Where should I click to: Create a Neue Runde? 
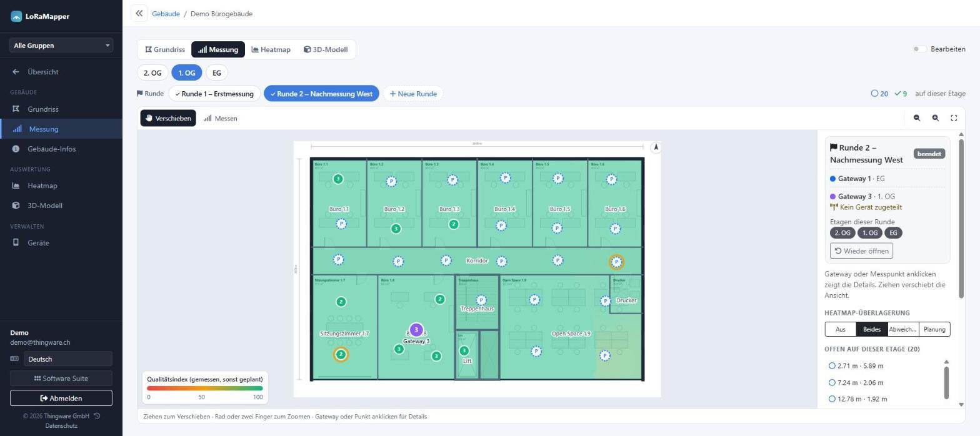click(x=413, y=94)
